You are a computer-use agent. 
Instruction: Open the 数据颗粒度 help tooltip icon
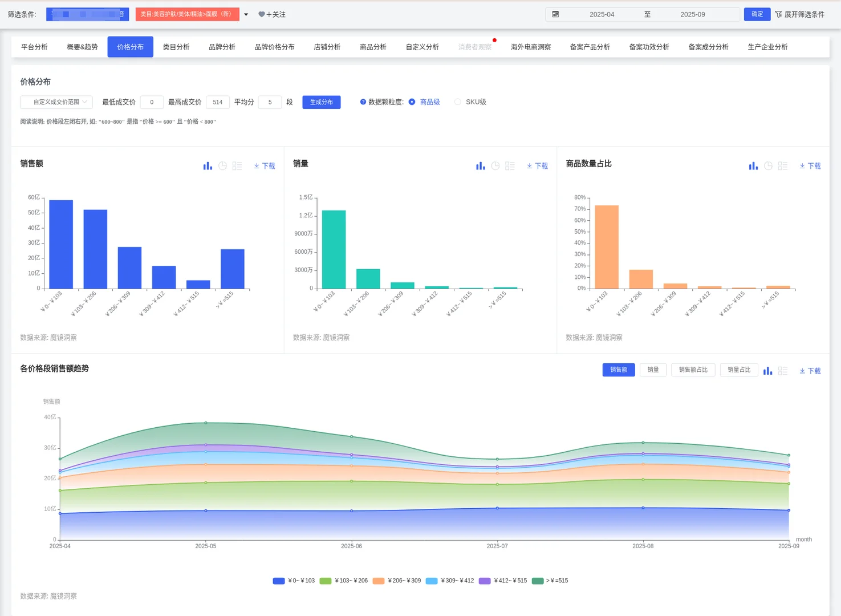pos(363,102)
